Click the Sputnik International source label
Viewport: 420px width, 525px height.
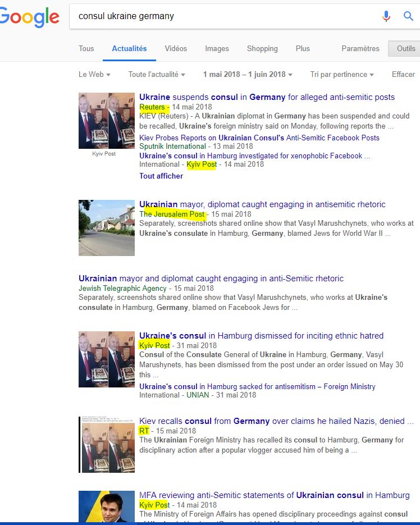[172, 147]
